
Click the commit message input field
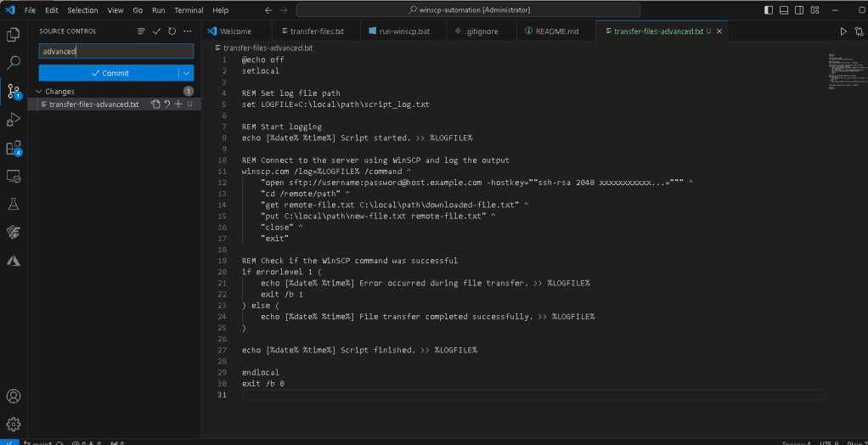coord(116,52)
